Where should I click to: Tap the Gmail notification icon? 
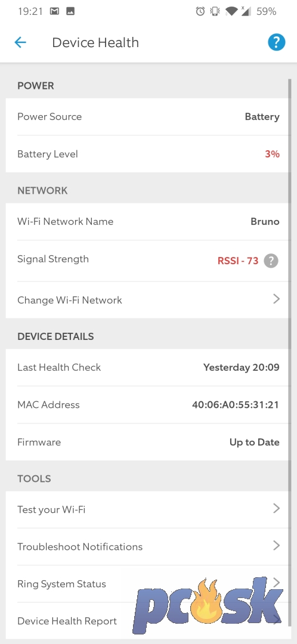point(54,11)
